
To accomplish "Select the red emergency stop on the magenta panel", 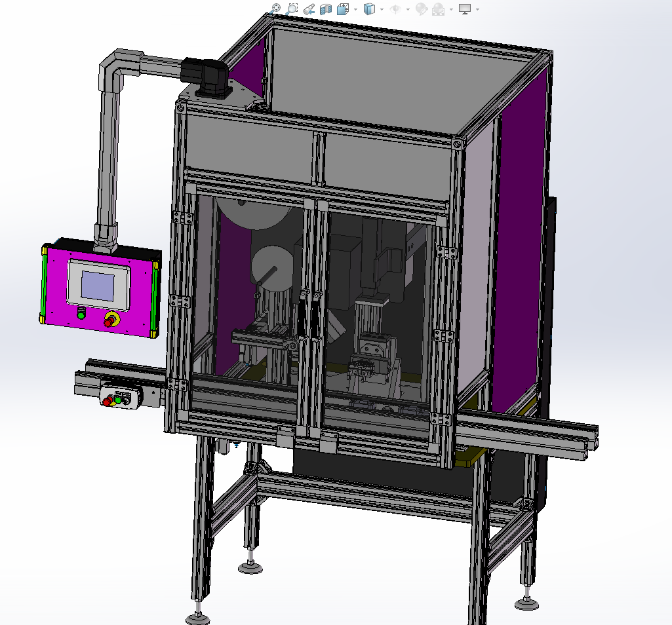I will click(111, 320).
